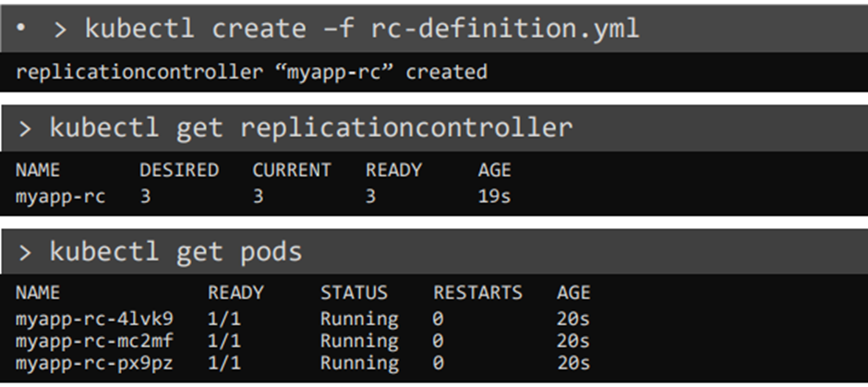Click the READY header in pods table
The image size is (868, 387).
[x=235, y=292]
